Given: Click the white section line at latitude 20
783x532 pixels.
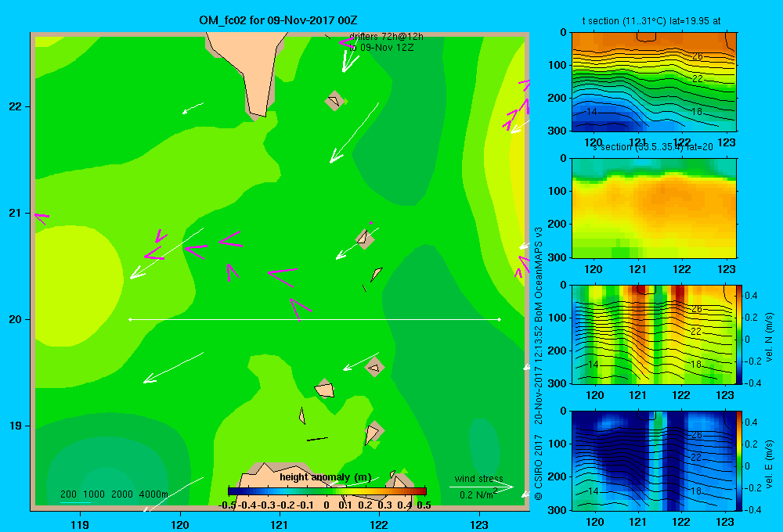Looking at the screenshot, I should tap(315, 319).
